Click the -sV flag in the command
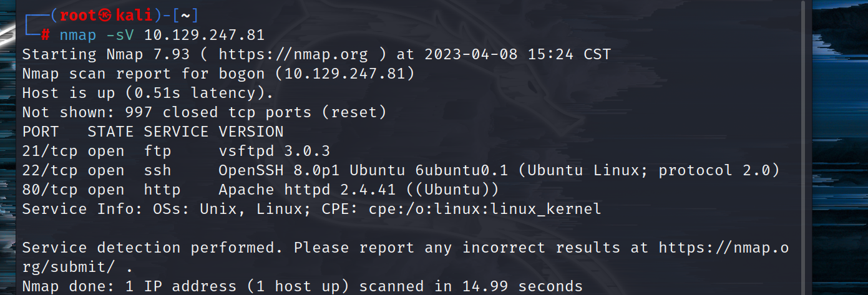This screenshot has height=295, width=868. [x=120, y=35]
